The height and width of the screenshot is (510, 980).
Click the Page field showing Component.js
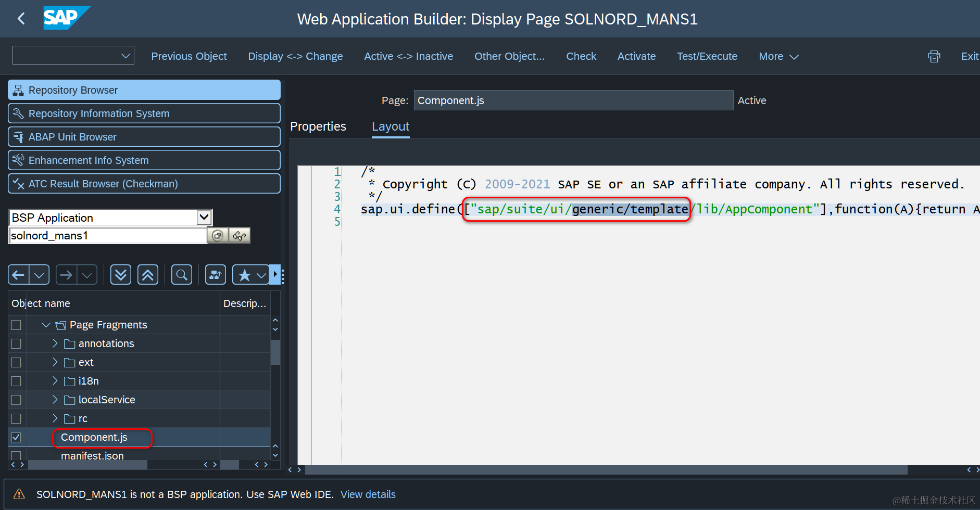573,100
